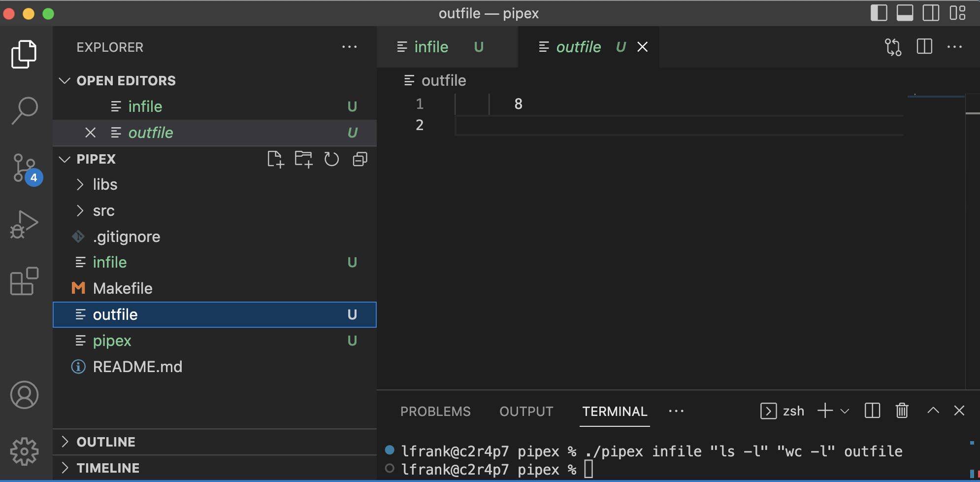Switch to the PROBLEMS panel tab
The height and width of the screenshot is (482, 980).
coord(435,411)
